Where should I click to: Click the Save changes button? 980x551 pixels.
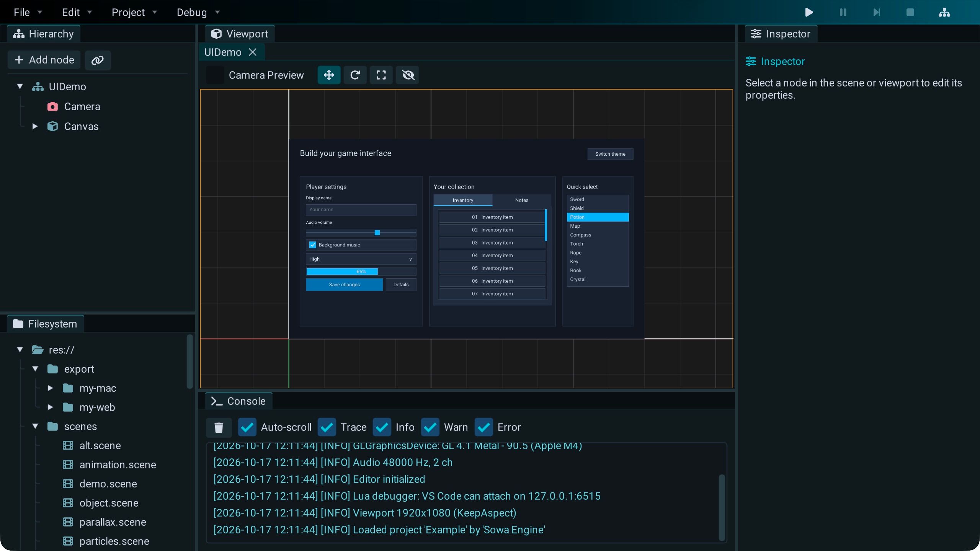coord(344,285)
